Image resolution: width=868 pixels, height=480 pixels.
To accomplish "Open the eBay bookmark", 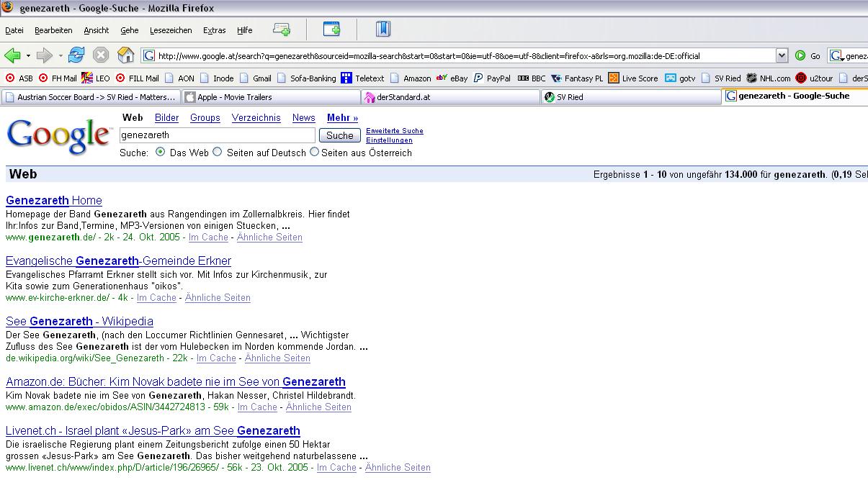I will 452,78.
